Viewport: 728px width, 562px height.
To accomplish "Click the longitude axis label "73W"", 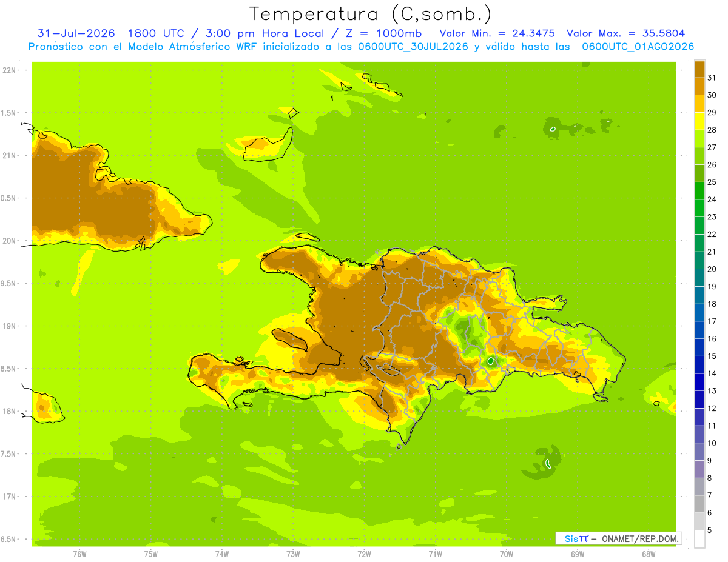I will (293, 554).
